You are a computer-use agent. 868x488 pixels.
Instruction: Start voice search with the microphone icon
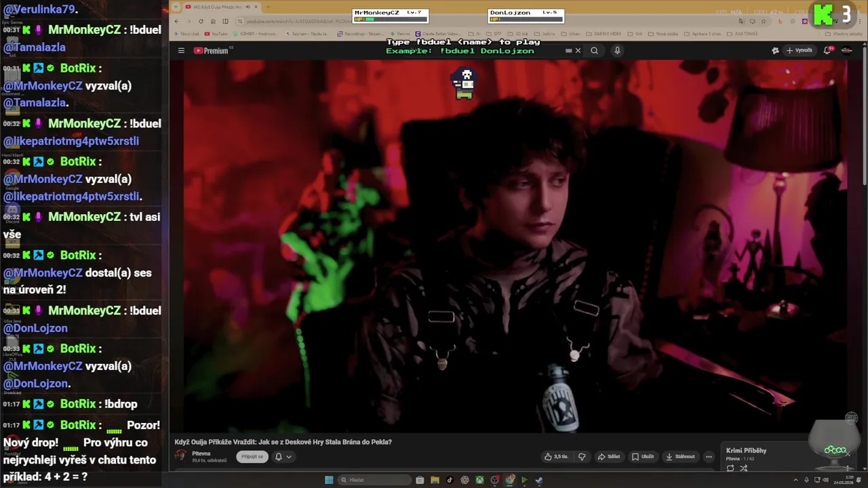tap(617, 50)
